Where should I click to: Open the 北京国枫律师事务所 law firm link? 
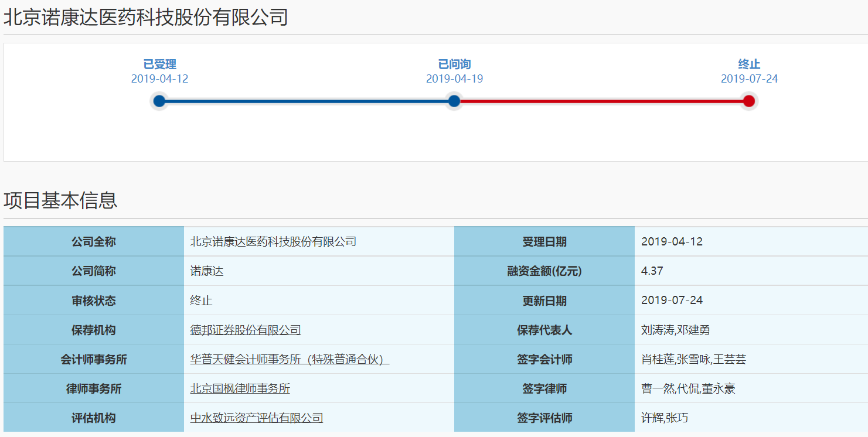click(x=240, y=388)
